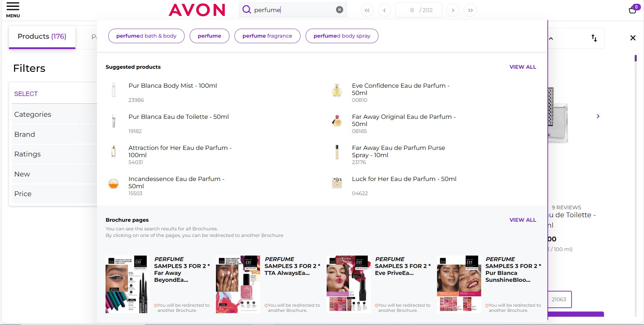Image resolution: width=644 pixels, height=325 pixels.
Task: Click the vertical scrollbar handle
Action: [x=636, y=58]
